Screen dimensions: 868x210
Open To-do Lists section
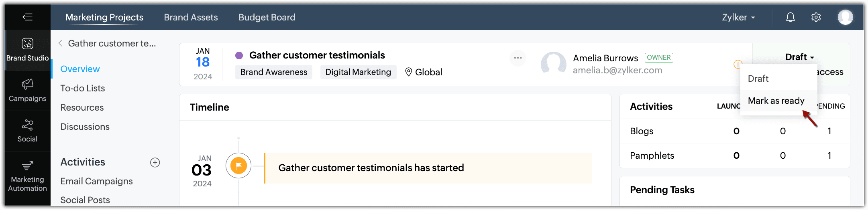coord(83,88)
